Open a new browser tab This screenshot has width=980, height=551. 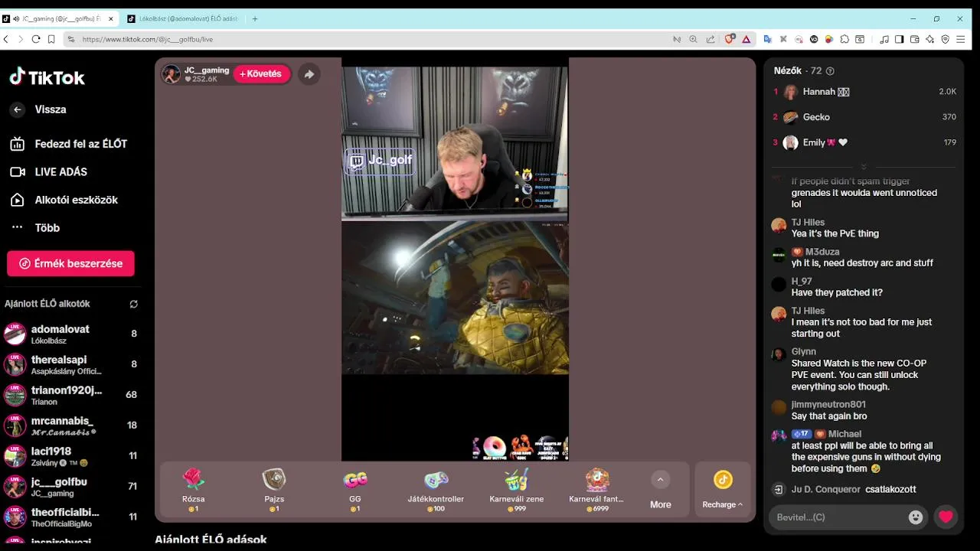[255, 18]
